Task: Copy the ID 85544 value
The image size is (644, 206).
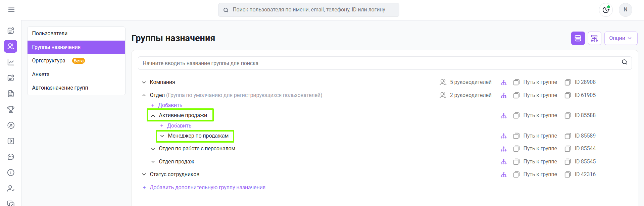Action: click(x=580, y=149)
